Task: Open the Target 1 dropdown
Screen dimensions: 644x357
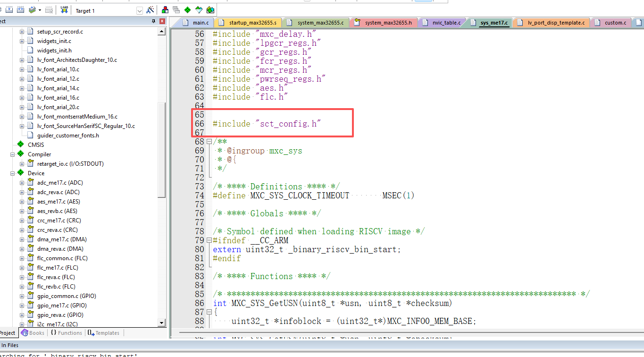Action: pyautogui.click(x=140, y=10)
